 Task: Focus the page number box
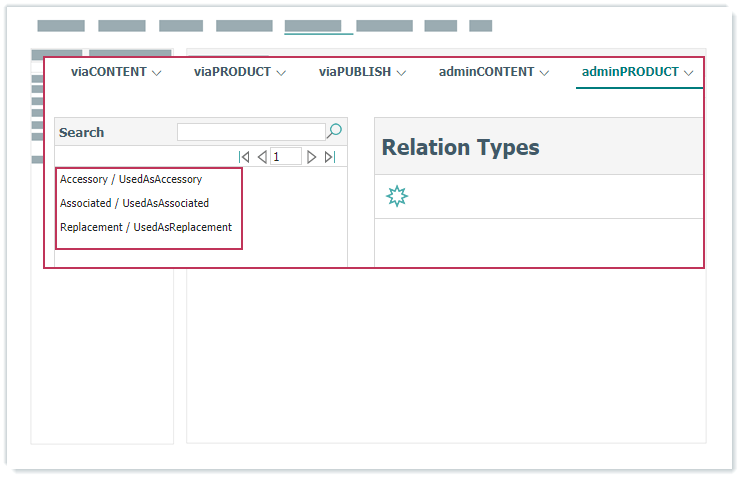(x=286, y=157)
